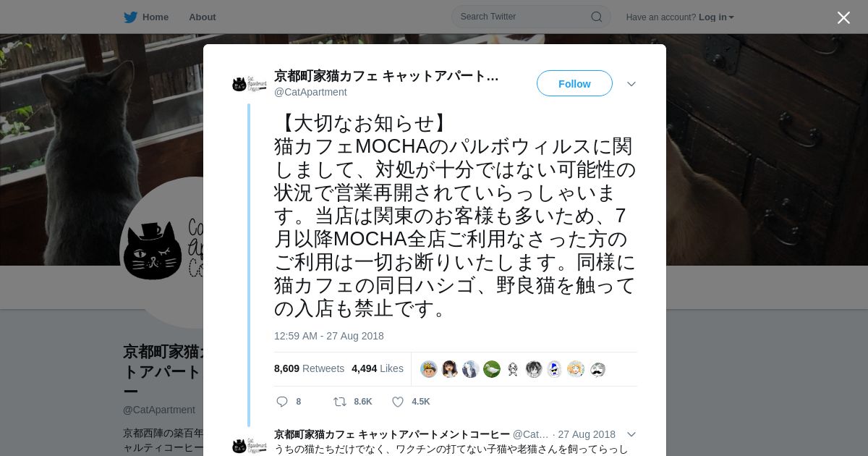Screen dimensions: 868x456
Task: Click the green bird liker avatar
Action: 492,369
